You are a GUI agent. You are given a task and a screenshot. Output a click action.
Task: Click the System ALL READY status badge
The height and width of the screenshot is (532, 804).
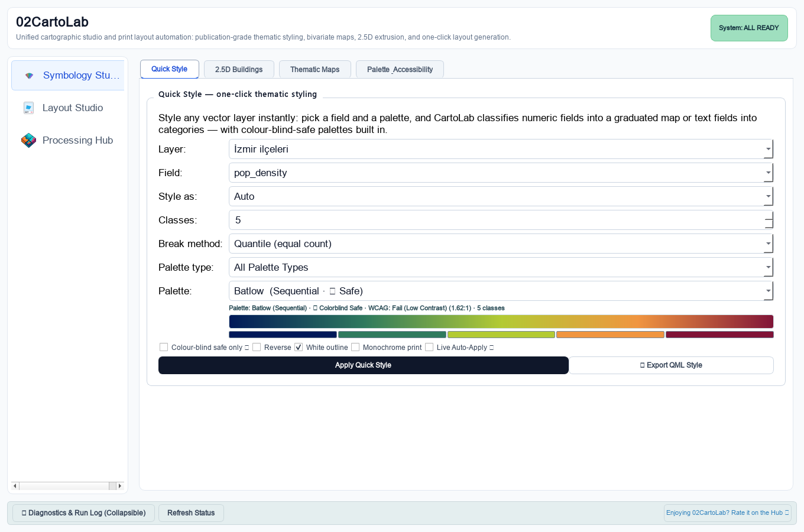click(x=749, y=28)
